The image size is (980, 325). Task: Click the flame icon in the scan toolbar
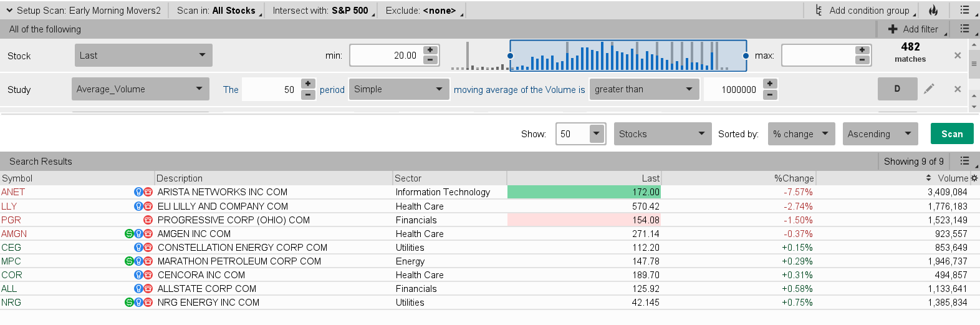tap(933, 11)
